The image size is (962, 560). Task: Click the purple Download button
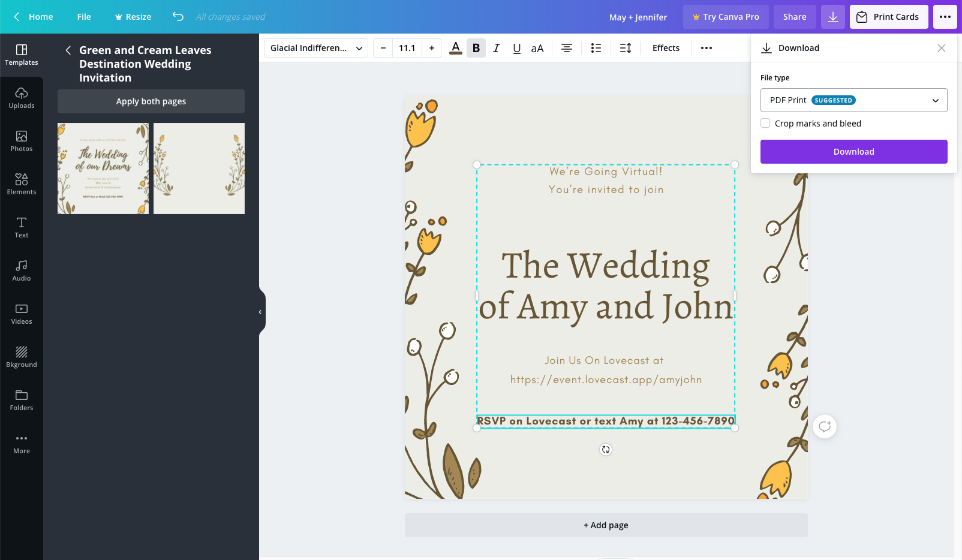(x=854, y=152)
